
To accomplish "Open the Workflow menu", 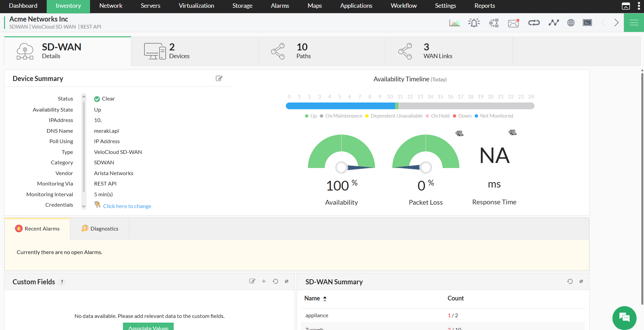I will (403, 6).
